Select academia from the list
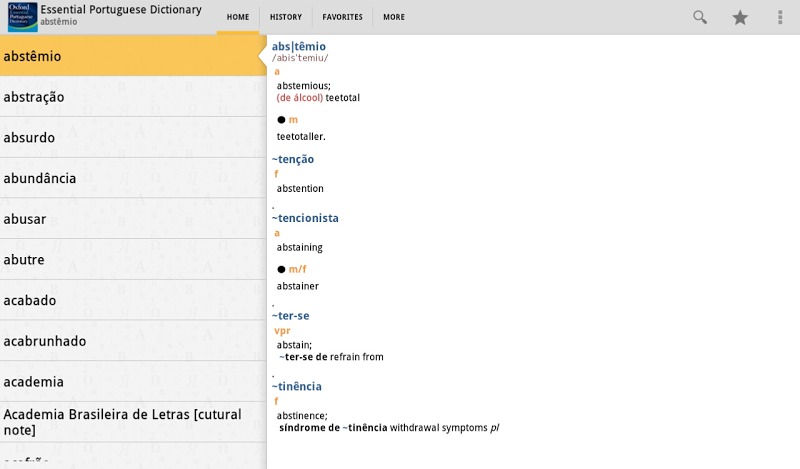Viewport: 800px width, 469px height. tap(132, 382)
